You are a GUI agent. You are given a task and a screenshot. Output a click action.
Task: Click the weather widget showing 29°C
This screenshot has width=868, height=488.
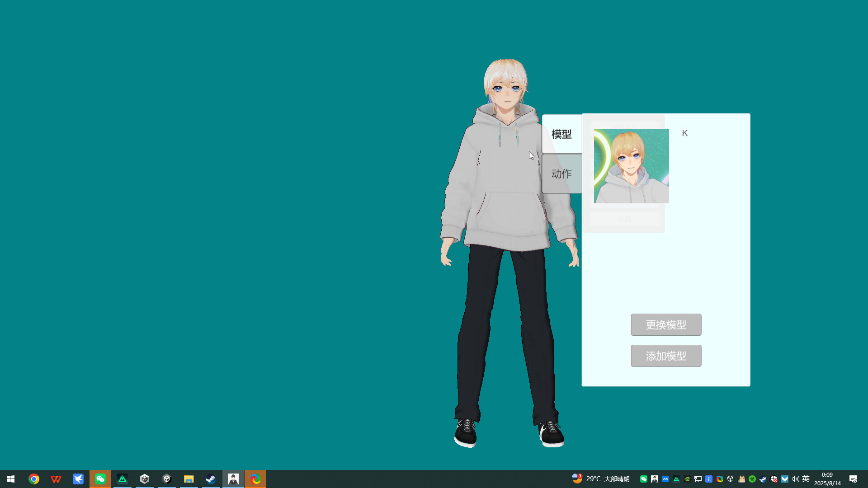coord(604,479)
